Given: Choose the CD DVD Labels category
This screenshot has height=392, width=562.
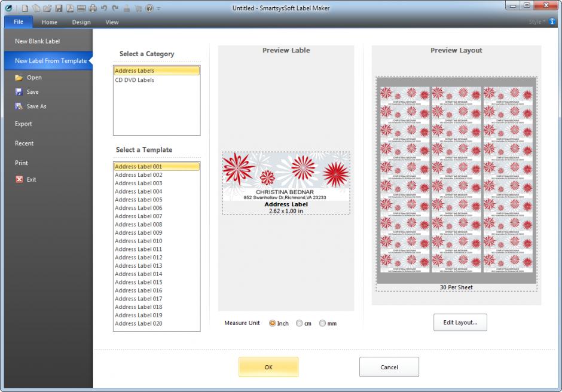Looking at the screenshot, I should [x=135, y=80].
